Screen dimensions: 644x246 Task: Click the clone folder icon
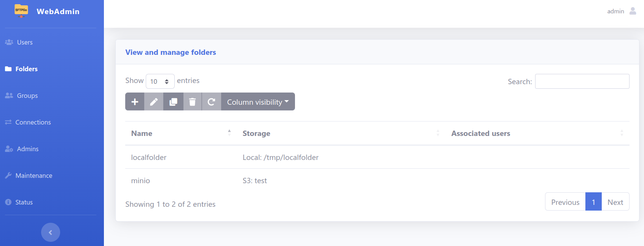point(173,102)
